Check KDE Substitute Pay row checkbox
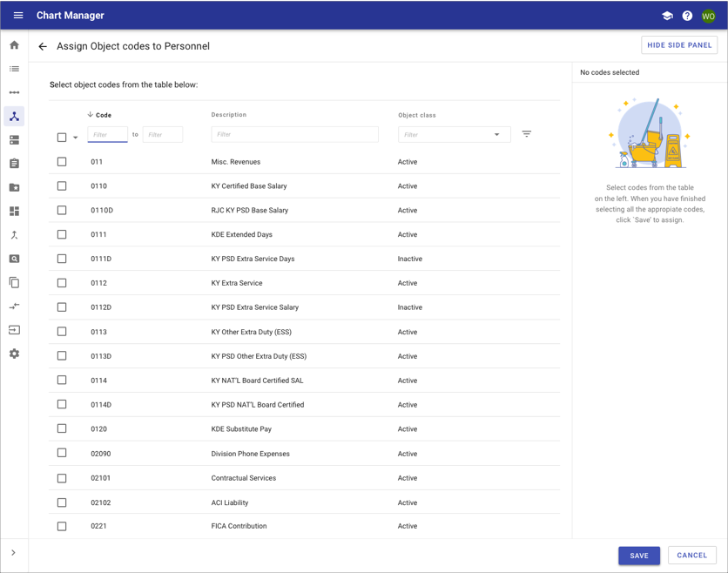This screenshot has width=728, height=573. click(62, 428)
